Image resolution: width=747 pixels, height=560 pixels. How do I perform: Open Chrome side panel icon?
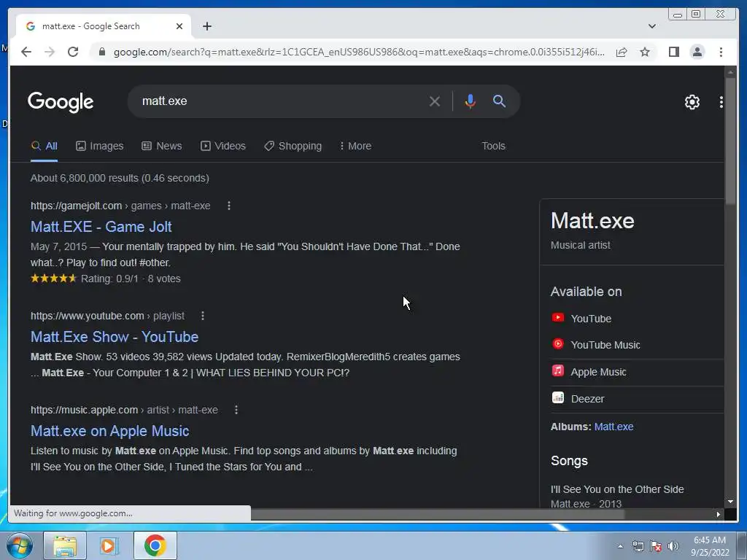click(x=673, y=52)
